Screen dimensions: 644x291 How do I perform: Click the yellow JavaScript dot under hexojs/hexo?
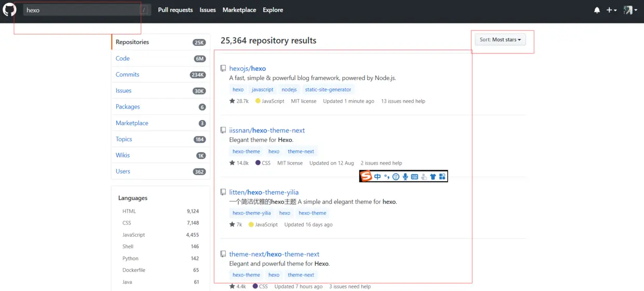(x=258, y=101)
